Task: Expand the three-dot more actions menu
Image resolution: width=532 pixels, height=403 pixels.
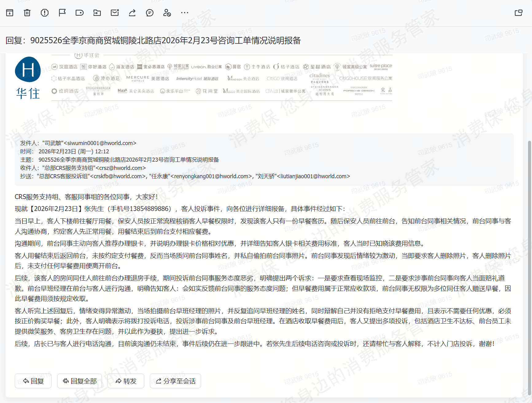Action: (184, 13)
